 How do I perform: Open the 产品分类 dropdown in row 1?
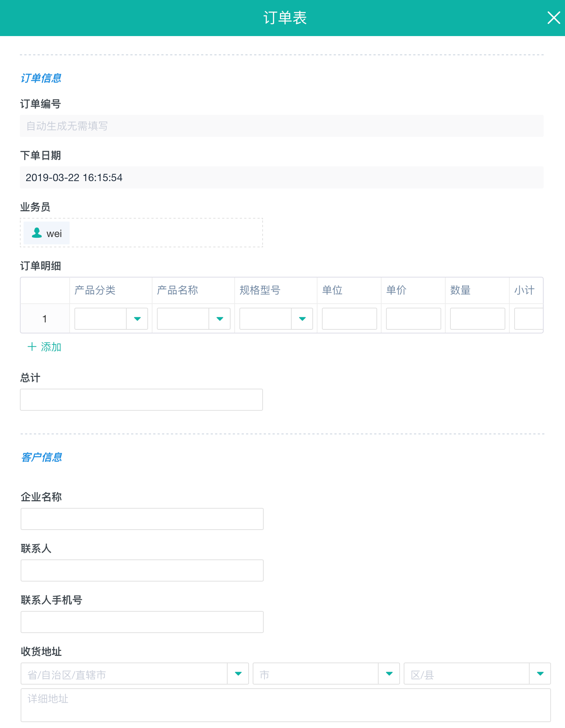click(137, 319)
